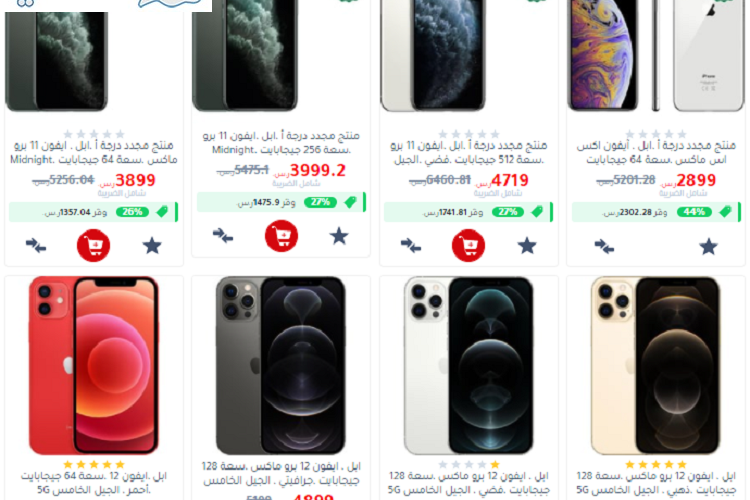Add silver iPhone 11 Pro 512GB to cart
The height and width of the screenshot is (500, 750).
click(469, 245)
